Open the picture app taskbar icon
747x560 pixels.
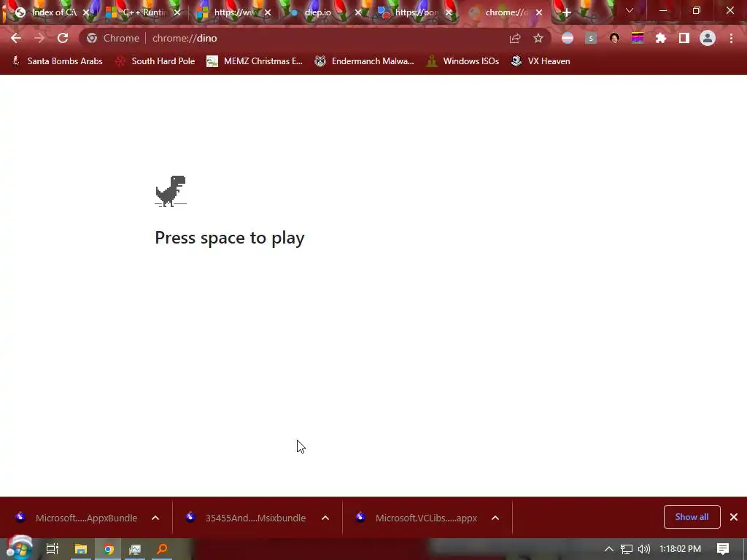(135, 549)
